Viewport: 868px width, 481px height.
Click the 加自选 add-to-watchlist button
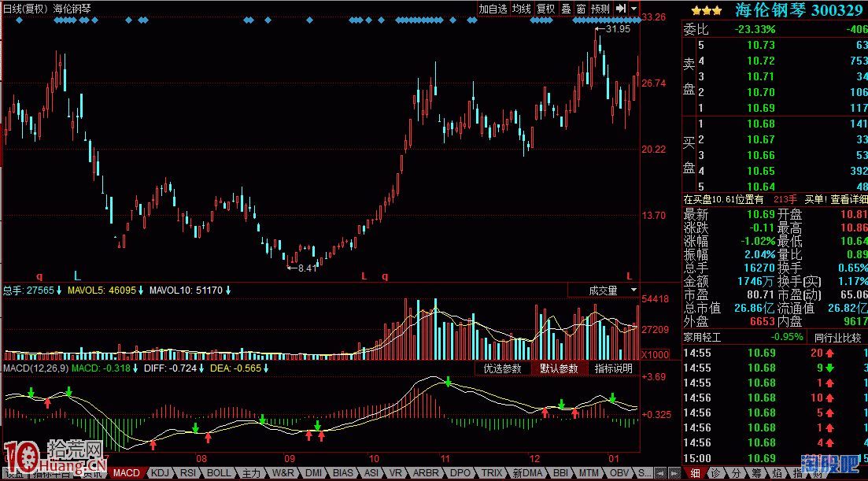tap(493, 9)
